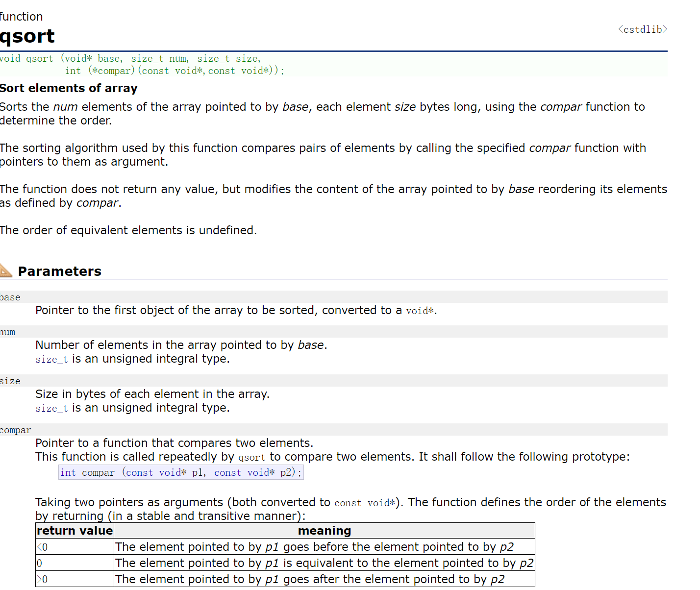Click the '<0' return value cell
The height and width of the screenshot is (590, 700).
(x=75, y=547)
